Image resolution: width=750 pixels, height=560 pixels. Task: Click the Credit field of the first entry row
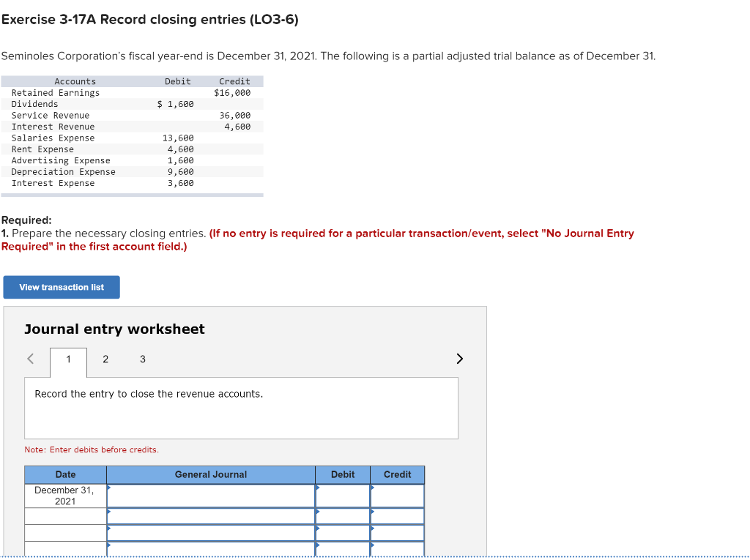398,496
